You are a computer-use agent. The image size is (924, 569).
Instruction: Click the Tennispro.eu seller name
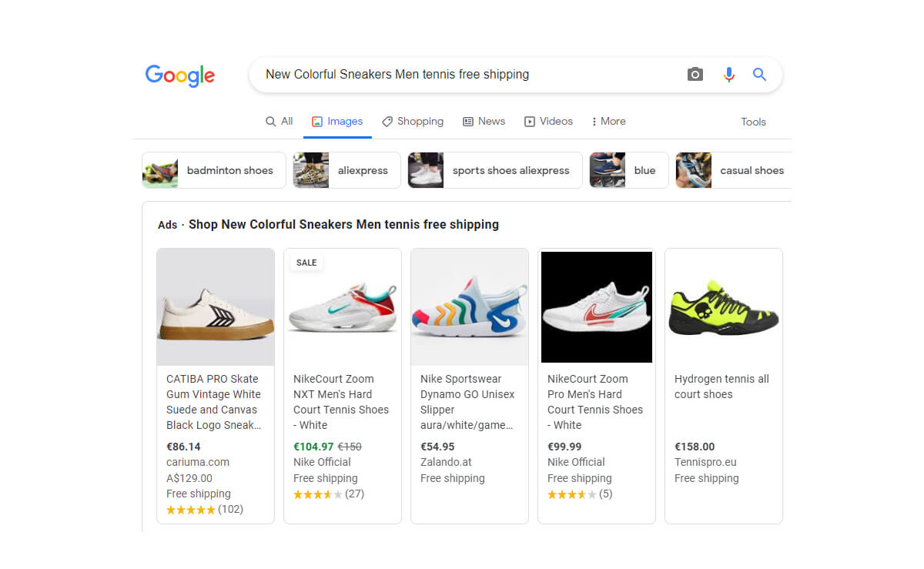pyautogui.click(x=705, y=462)
